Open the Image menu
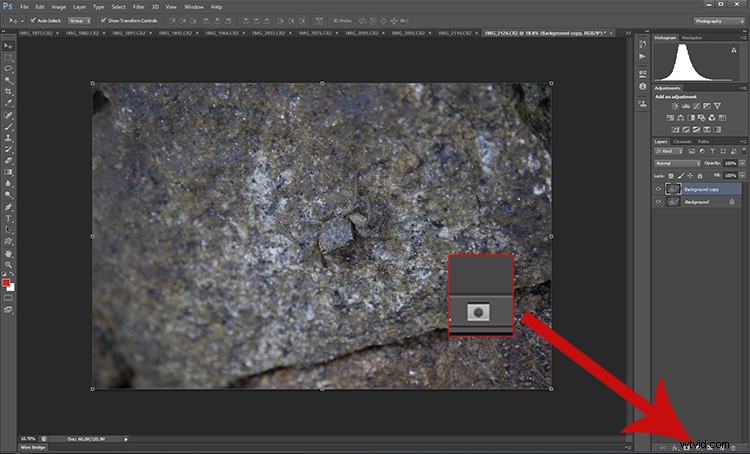Screen dimensions: 750x454 pyautogui.click(x=58, y=7)
